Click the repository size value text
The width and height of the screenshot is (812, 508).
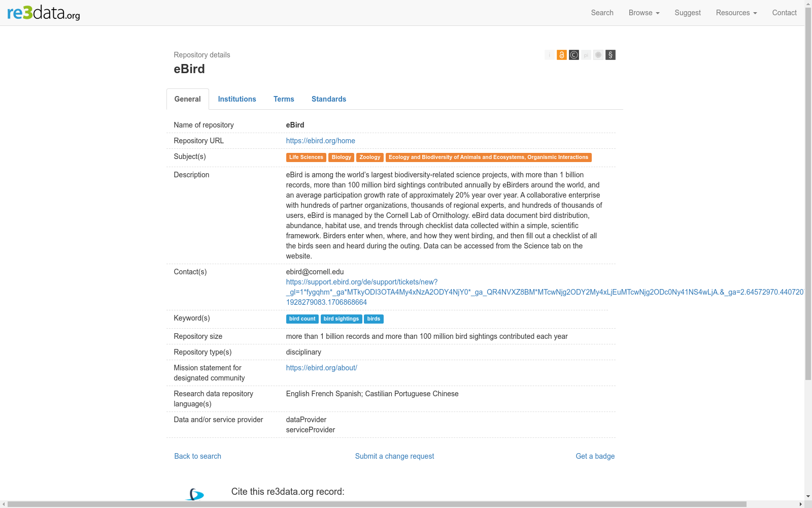tap(427, 336)
